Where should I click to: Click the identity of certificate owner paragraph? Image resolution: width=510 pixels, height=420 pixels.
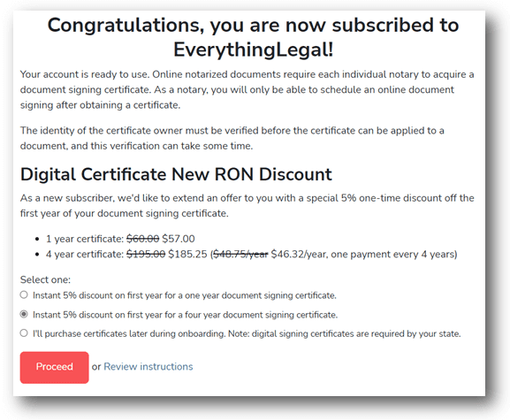(x=232, y=138)
